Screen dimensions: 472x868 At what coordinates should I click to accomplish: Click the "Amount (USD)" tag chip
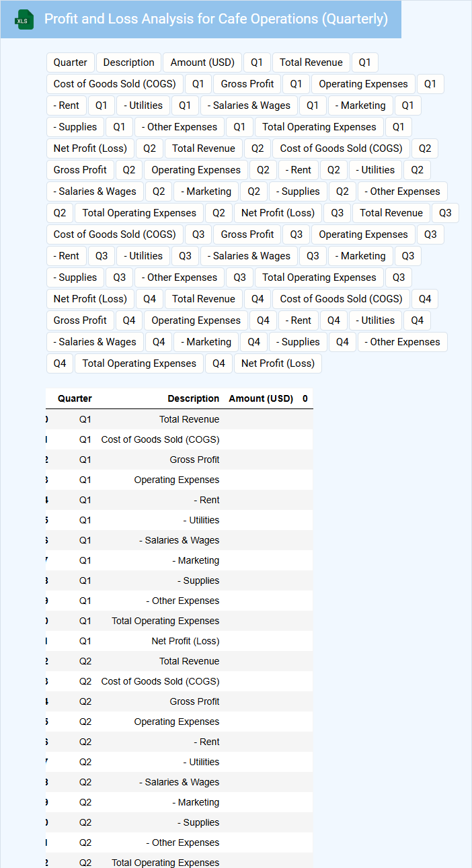[x=202, y=62]
